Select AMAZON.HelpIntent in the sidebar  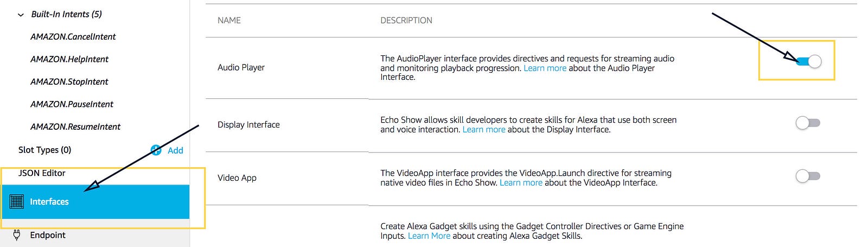click(69, 59)
